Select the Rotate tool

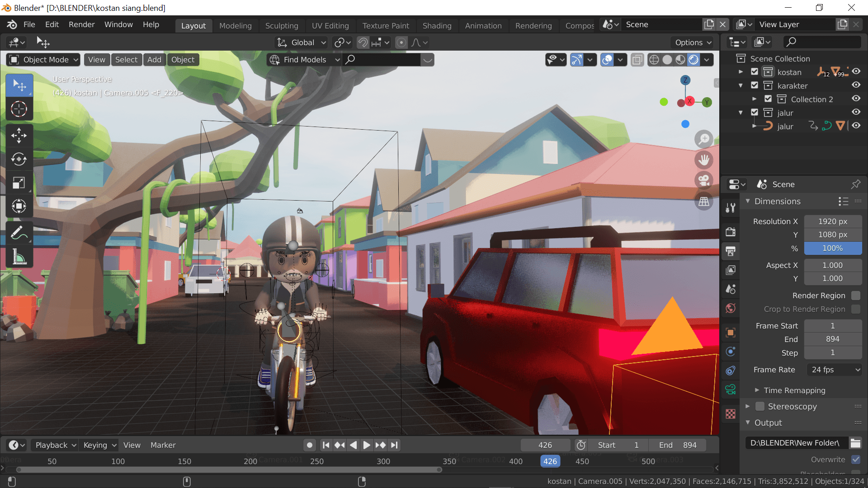pos(19,159)
